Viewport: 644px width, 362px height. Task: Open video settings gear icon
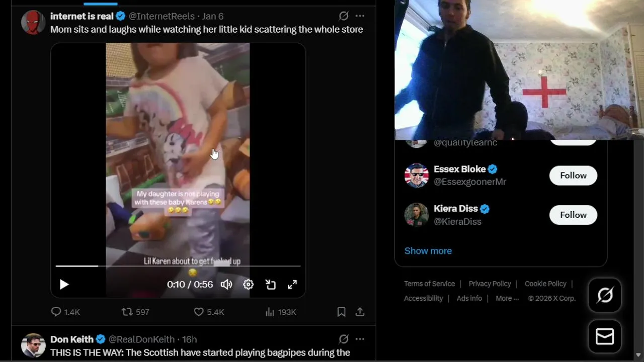(x=249, y=285)
